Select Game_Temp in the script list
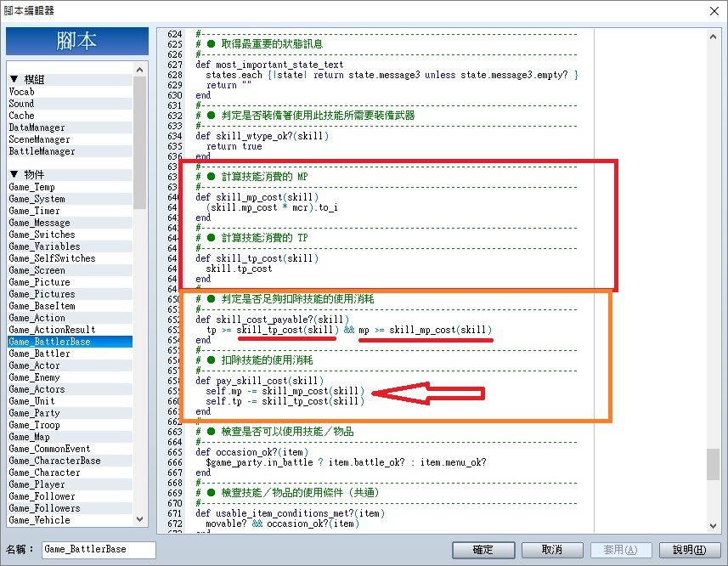The image size is (728, 566). coord(71,187)
